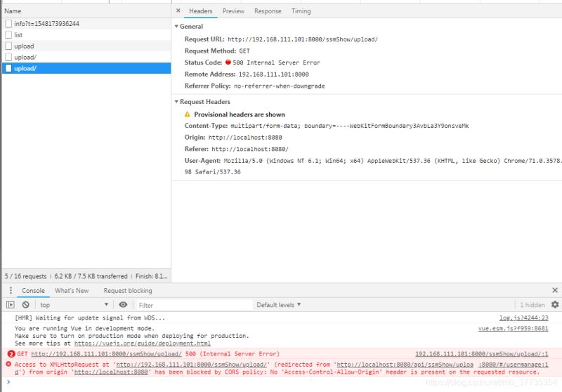This screenshot has width=562, height=392.
Task: Click the Request Method GET value
Action: click(x=244, y=51)
